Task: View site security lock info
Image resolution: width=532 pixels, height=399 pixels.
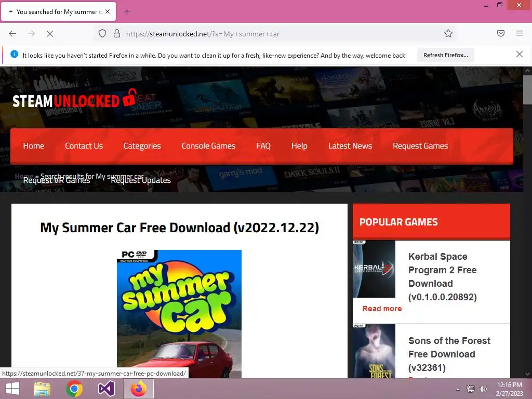Action: click(117, 33)
